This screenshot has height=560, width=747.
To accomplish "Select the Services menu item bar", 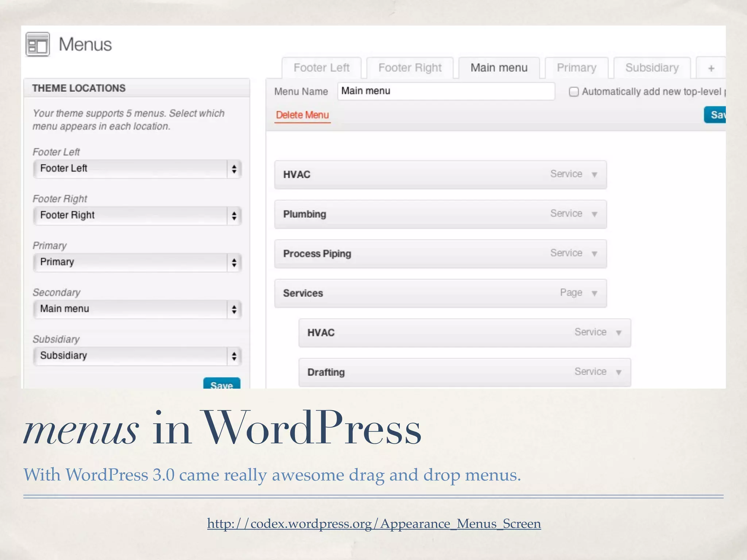I will [x=441, y=293].
